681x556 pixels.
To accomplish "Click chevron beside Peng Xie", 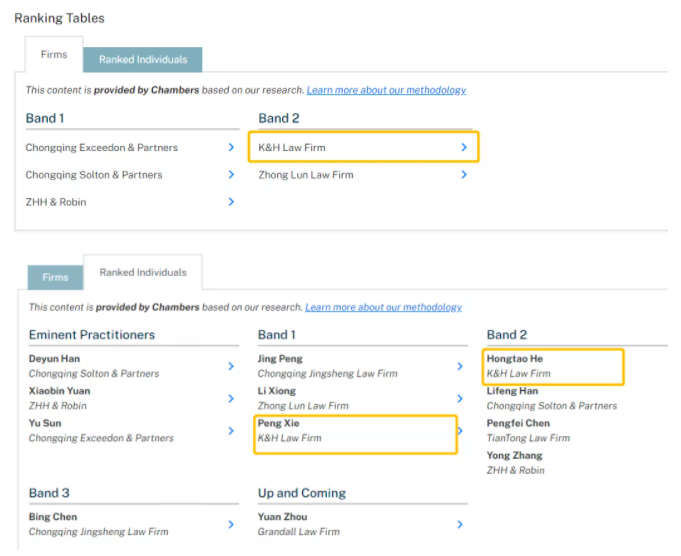I will click(460, 430).
